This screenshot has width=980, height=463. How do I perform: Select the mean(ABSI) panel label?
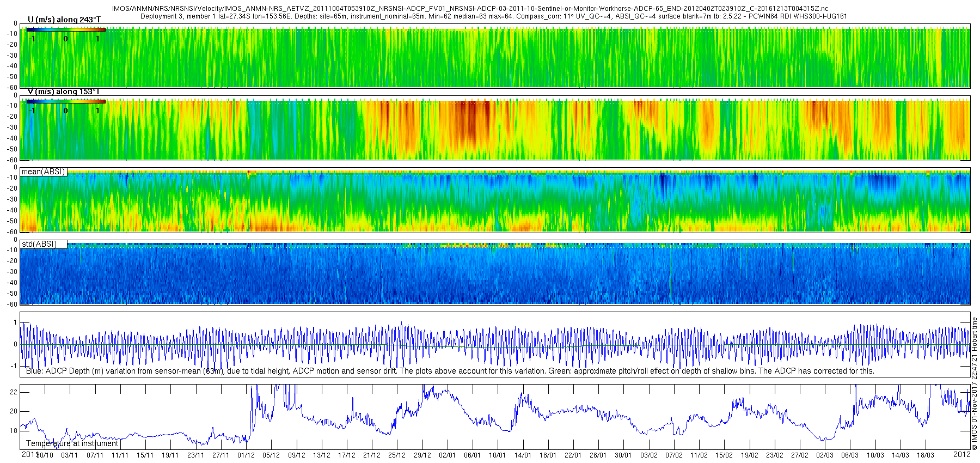44,172
